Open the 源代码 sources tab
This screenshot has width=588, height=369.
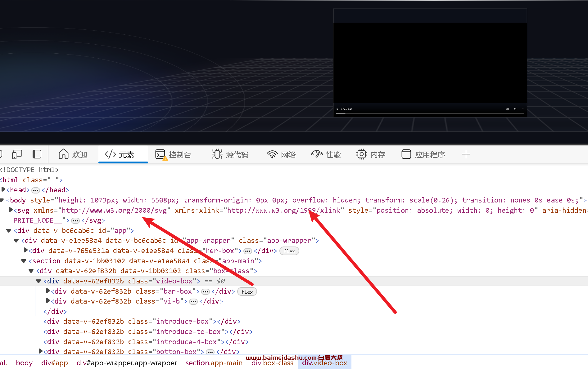pos(230,154)
